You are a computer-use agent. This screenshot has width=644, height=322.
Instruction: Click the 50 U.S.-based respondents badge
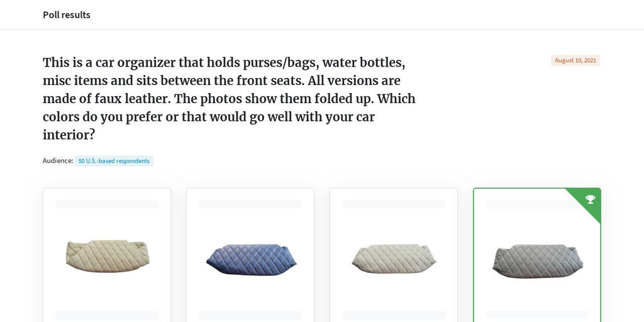(x=114, y=161)
